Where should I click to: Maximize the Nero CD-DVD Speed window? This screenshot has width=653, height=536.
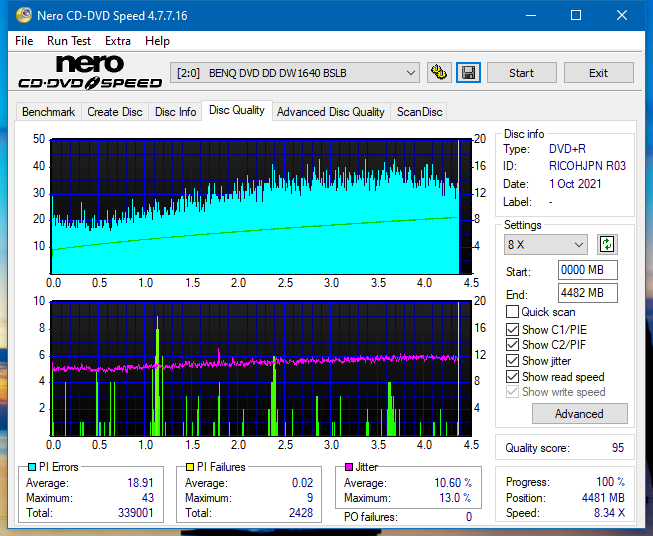tap(576, 15)
